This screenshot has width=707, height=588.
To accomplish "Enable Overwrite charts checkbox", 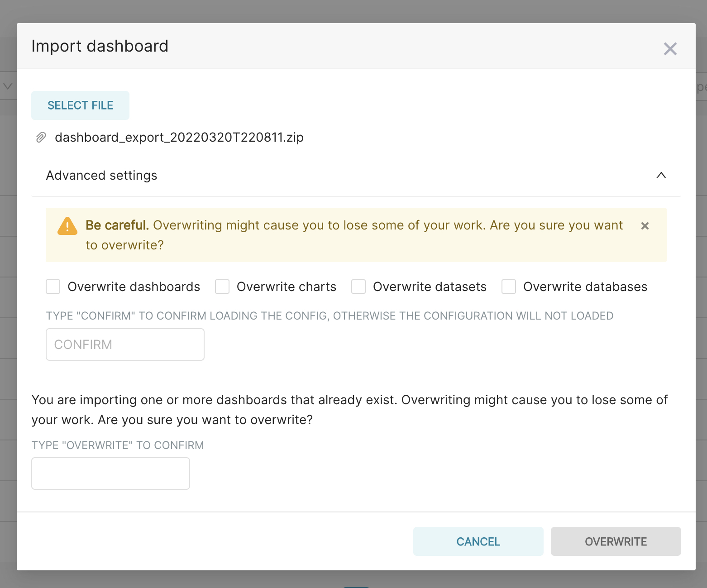I will tap(222, 287).
